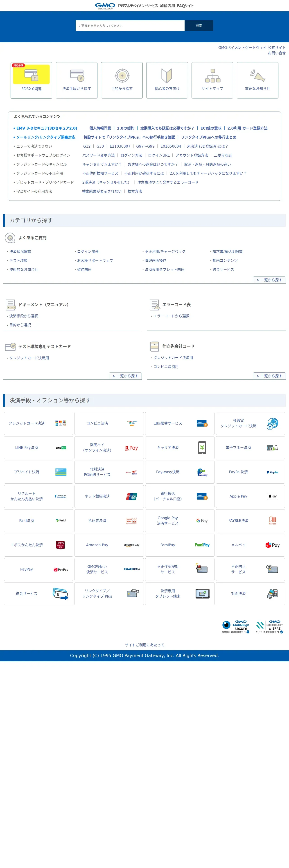Open the 契約関連 category link
Image resolution: width=289 pixels, height=868 pixels.
tap(84, 270)
